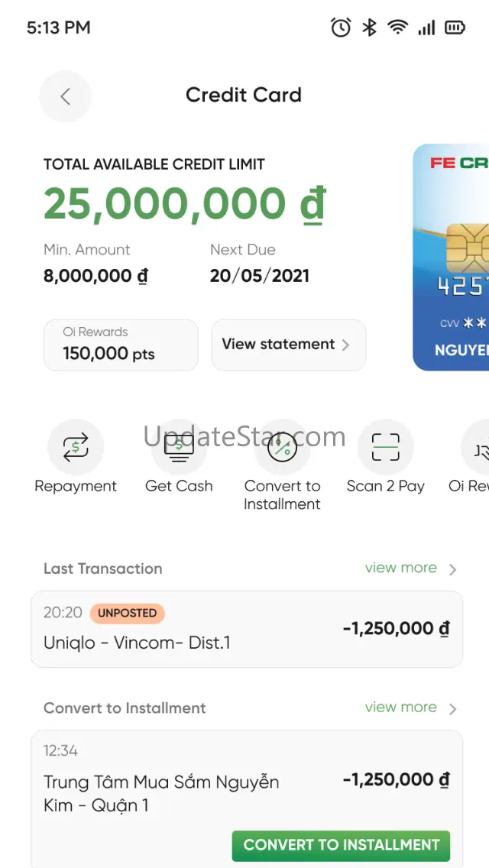Image resolution: width=489 pixels, height=868 pixels.
Task: Open the Uniqlo Vincom transaction entry
Action: pos(246,629)
